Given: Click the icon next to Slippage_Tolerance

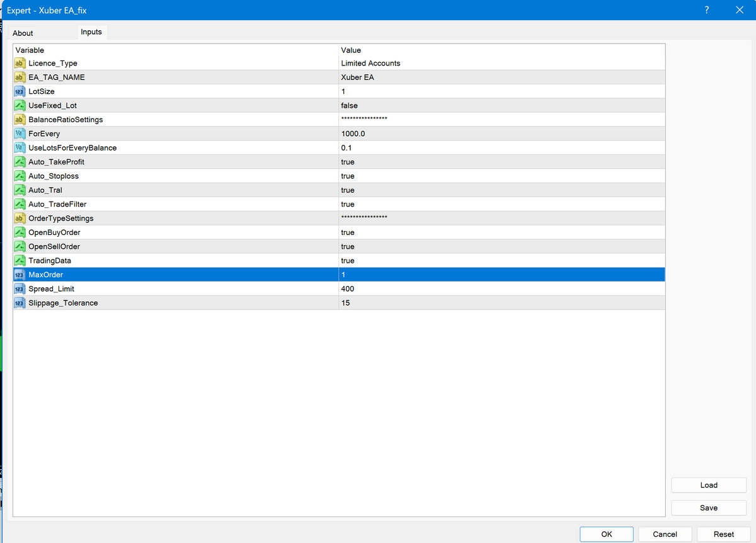Looking at the screenshot, I should click(x=19, y=303).
